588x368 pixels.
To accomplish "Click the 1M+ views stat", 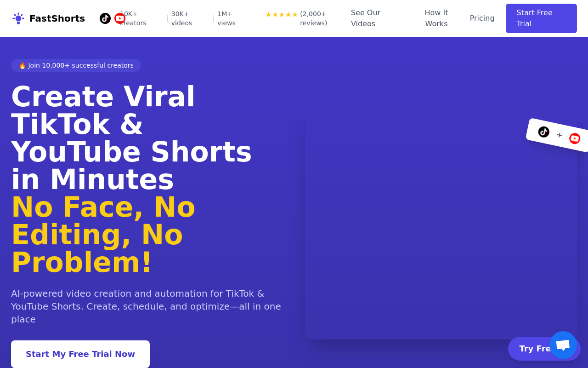I will (226, 18).
